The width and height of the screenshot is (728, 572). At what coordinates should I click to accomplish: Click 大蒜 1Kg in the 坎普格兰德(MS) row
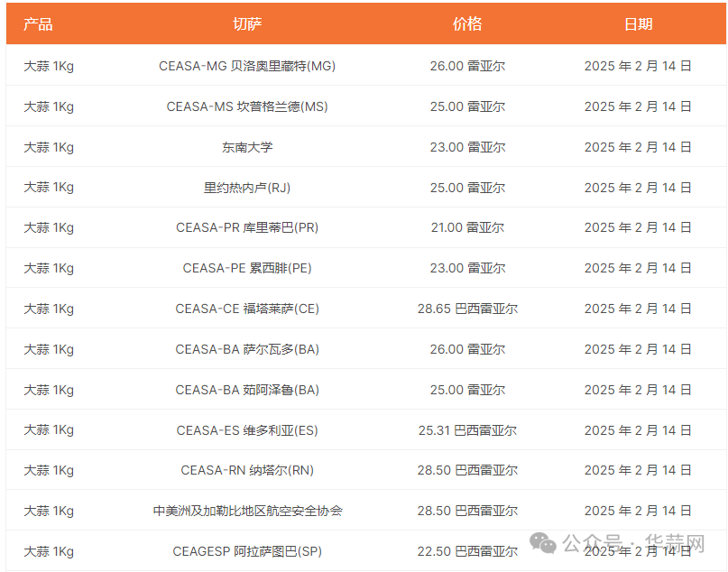49,106
